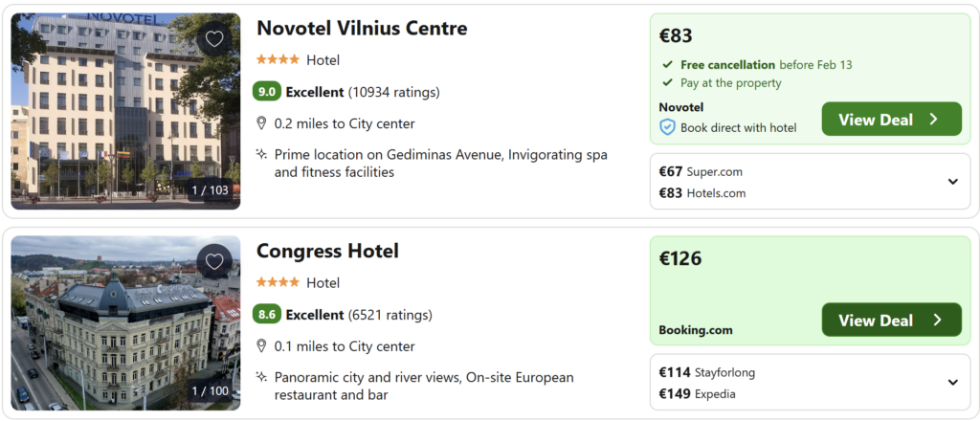Image resolution: width=980 pixels, height=421 pixels.
Task: Favorite Congress Hotel using heart icon
Action: tap(214, 261)
